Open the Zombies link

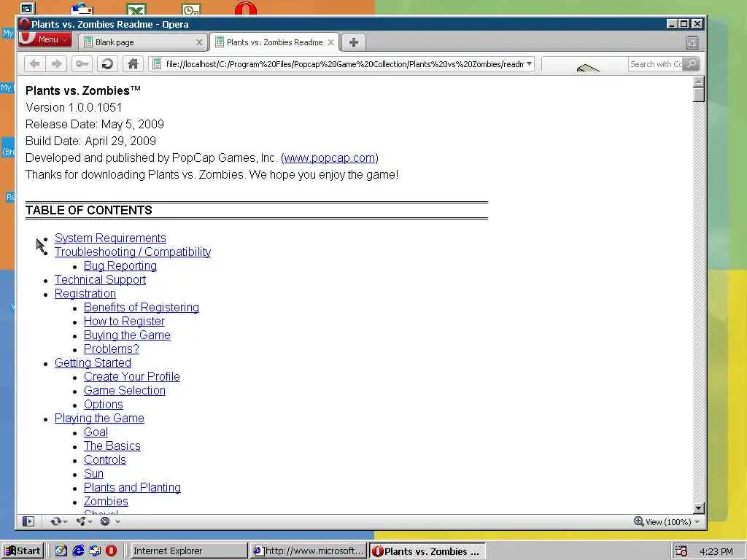click(106, 501)
